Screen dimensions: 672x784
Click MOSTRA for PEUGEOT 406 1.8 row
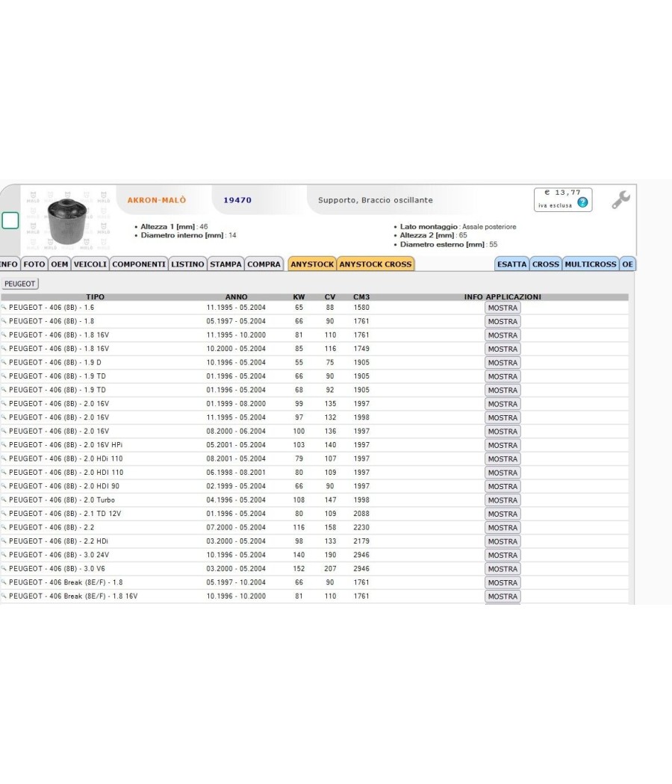coord(503,322)
